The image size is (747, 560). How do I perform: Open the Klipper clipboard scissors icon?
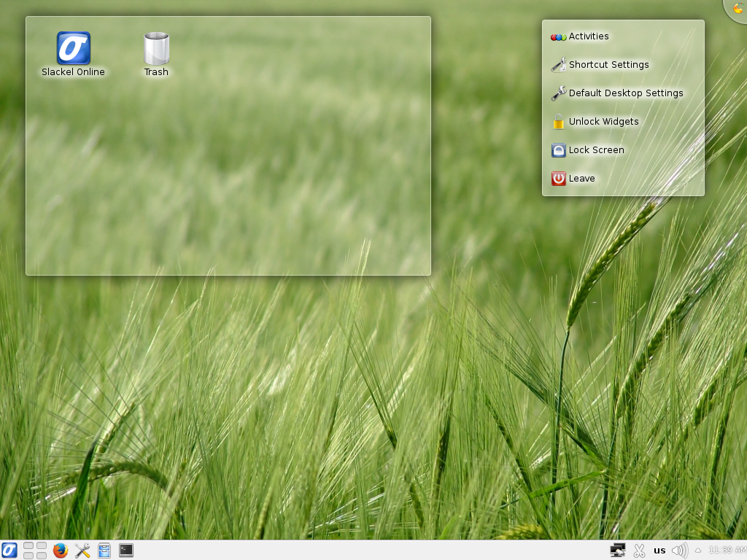click(639, 551)
